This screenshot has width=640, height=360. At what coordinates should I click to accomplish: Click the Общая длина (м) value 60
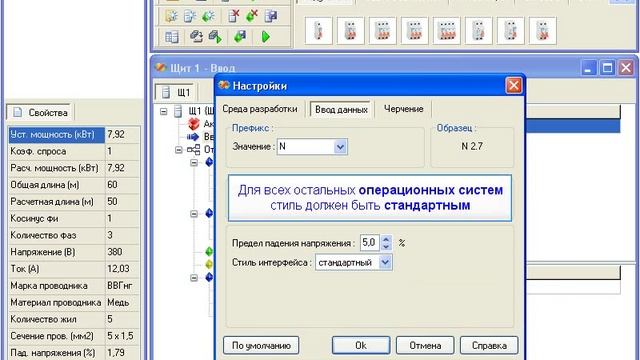(112, 185)
